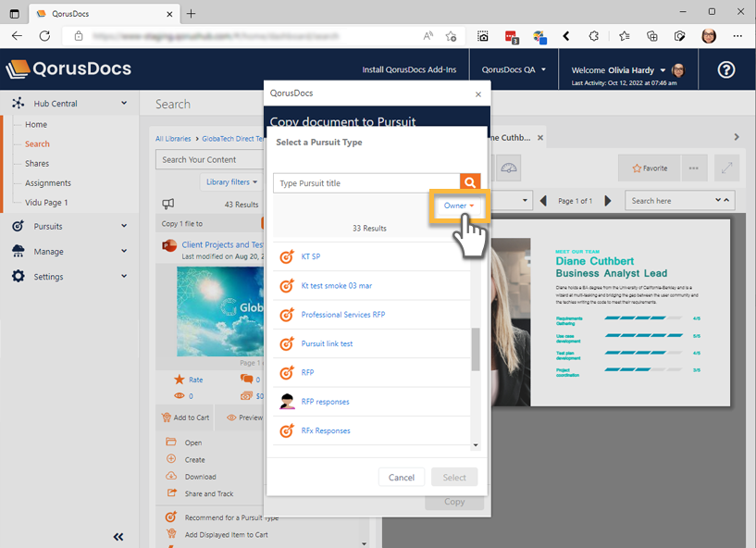Click the gauge dashboard icon
This screenshot has width=756, height=548.
(x=509, y=168)
